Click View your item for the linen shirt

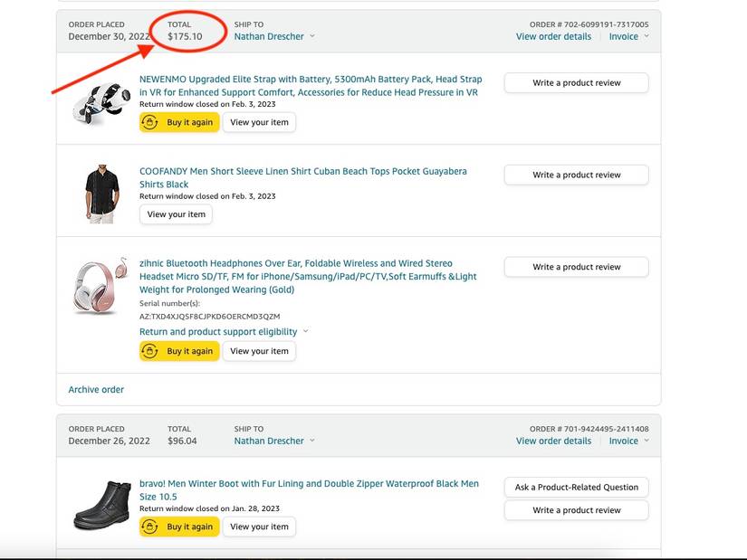click(x=176, y=214)
